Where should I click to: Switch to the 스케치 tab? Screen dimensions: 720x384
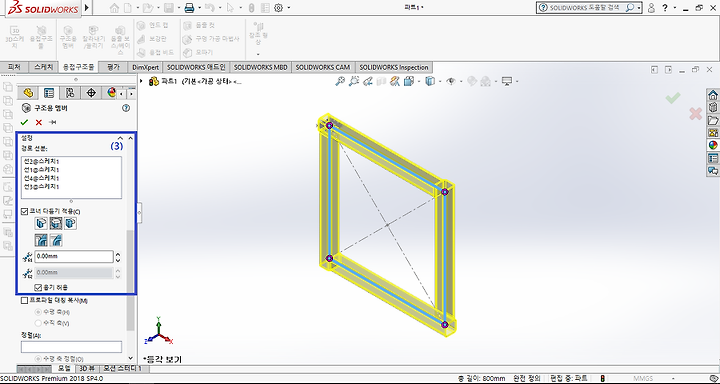44,67
